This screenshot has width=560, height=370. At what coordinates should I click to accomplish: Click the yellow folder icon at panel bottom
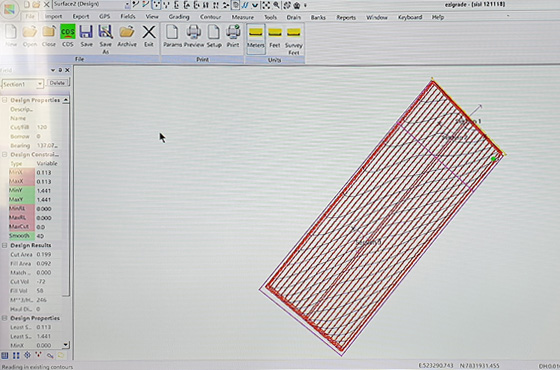61,355
